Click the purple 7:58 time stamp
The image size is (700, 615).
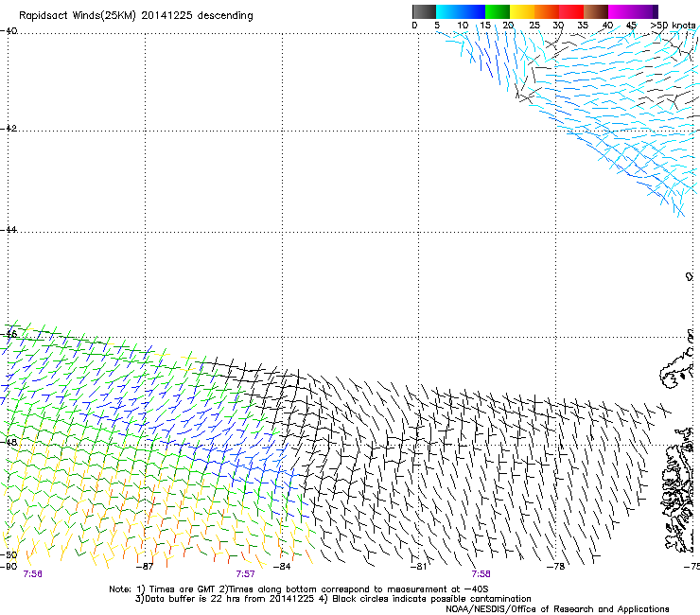click(x=481, y=574)
